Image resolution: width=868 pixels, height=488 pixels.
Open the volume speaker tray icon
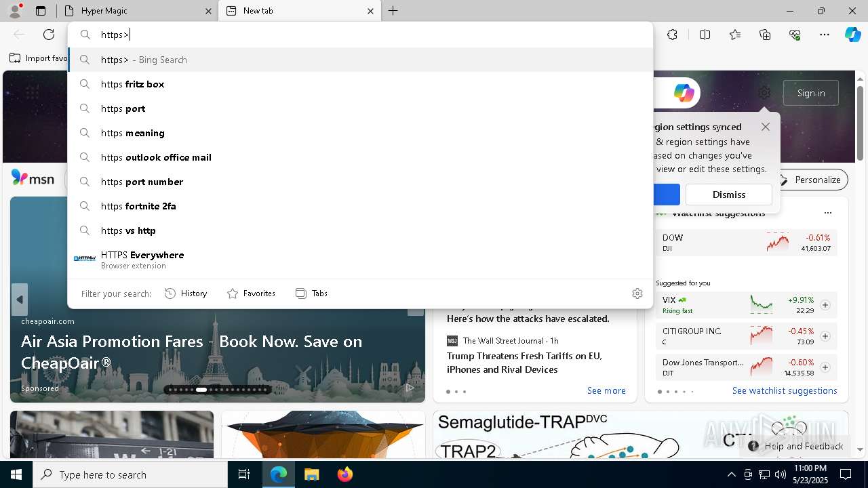781,474
